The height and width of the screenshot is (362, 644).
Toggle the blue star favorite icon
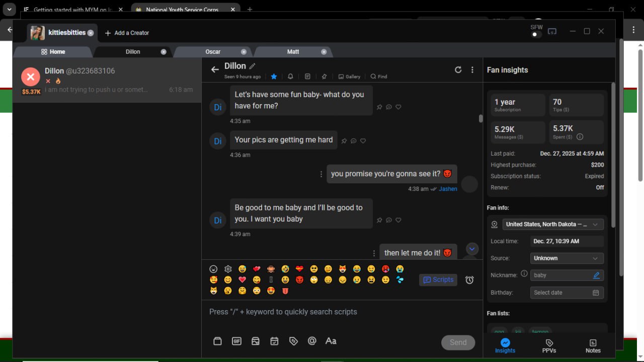pyautogui.click(x=274, y=77)
